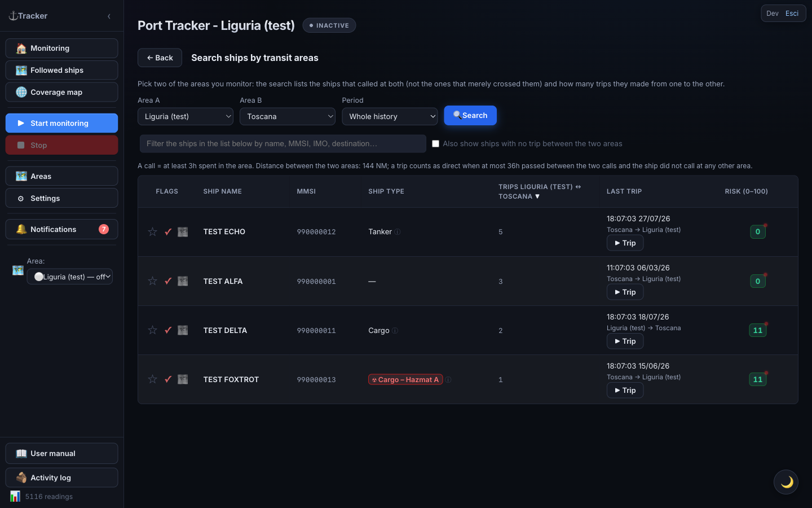Show the trip for TEST FOXTROT
This screenshot has width=812, height=508.
pyautogui.click(x=625, y=390)
